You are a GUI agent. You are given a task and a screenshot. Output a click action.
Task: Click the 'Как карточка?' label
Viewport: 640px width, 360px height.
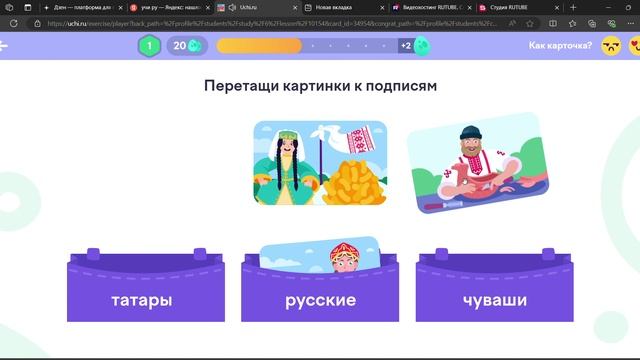tap(560, 45)
